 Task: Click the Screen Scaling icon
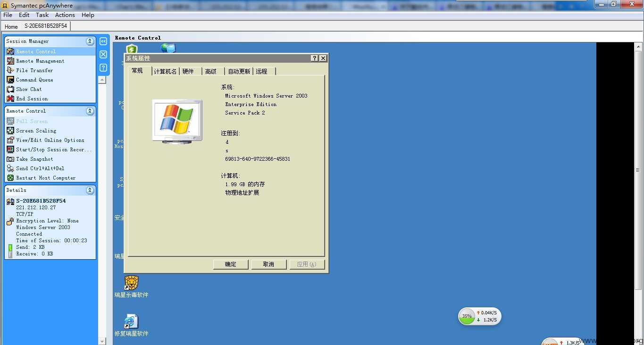[x=10, y=131]
